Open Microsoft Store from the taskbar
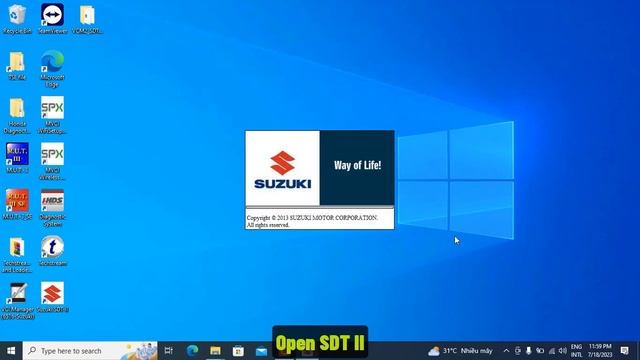Screen dimensions: 640x360 [238, 351]
